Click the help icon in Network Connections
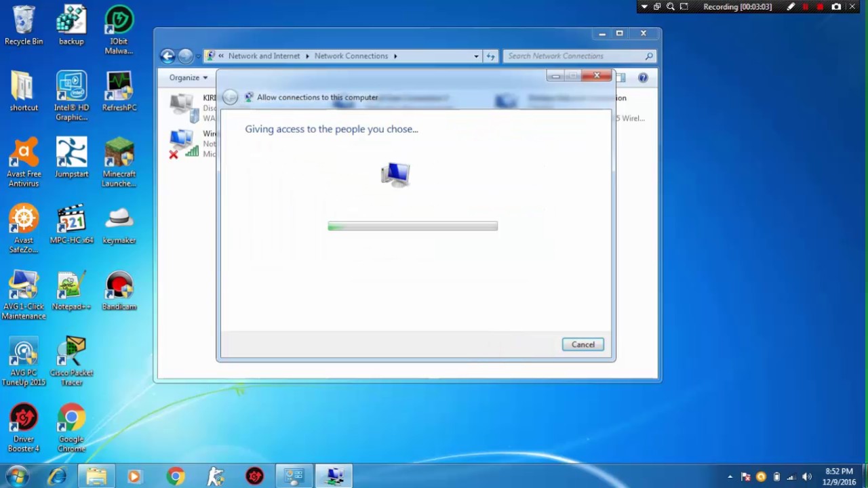The height and width of the screenshot is (488, 868). [x=643, y=77]
